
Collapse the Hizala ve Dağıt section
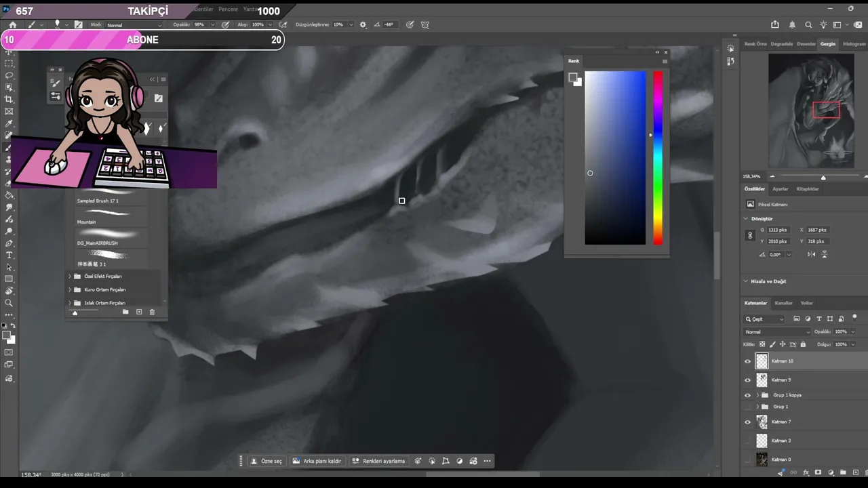pos(746,281)
